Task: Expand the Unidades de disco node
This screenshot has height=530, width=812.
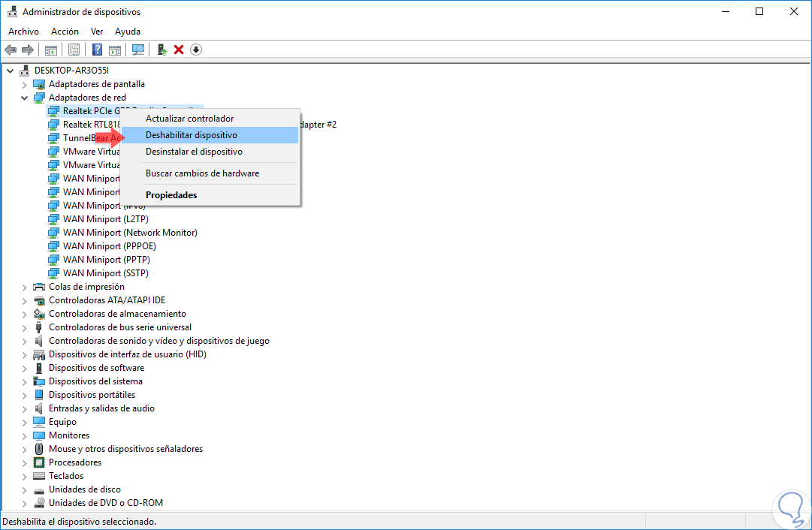Action: pos(23,489)
